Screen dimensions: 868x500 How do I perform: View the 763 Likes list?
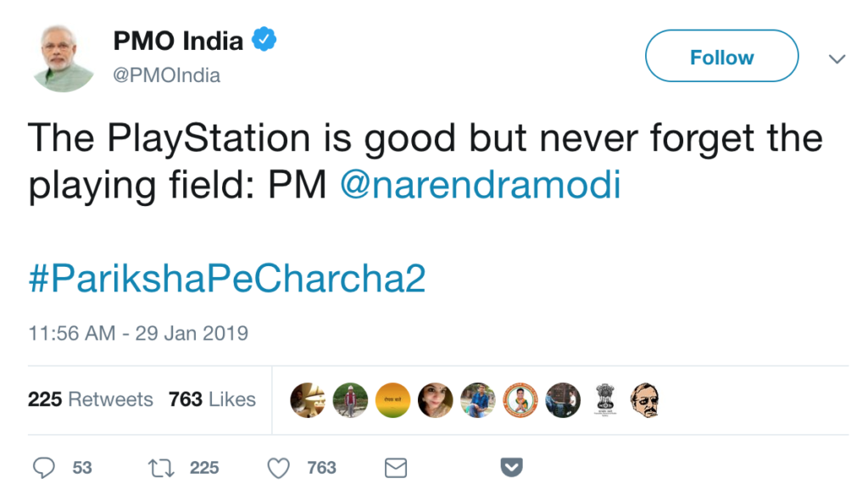(212, 399)
